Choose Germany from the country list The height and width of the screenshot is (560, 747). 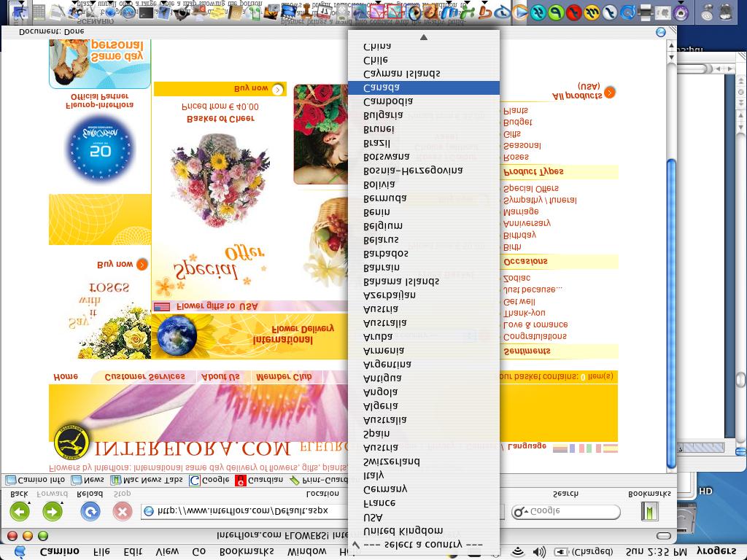coord(424,489)
